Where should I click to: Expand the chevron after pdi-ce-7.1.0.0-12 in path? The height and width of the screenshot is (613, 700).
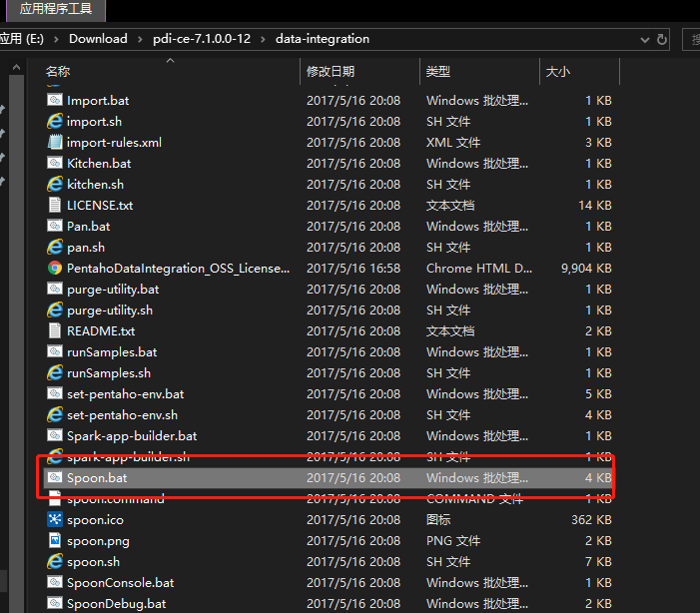pyautogui.click(x=263, y=39)
